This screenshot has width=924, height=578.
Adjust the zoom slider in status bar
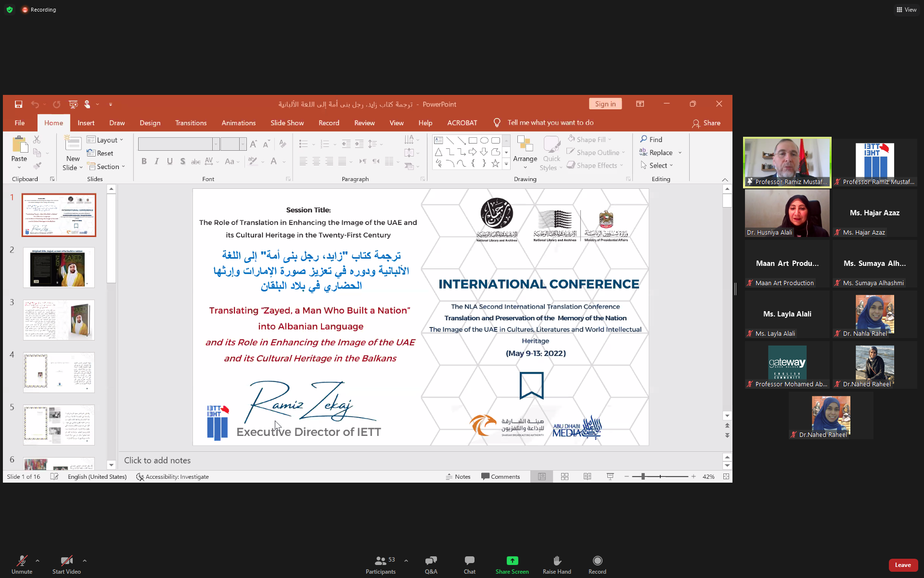(x=643, y=476)
